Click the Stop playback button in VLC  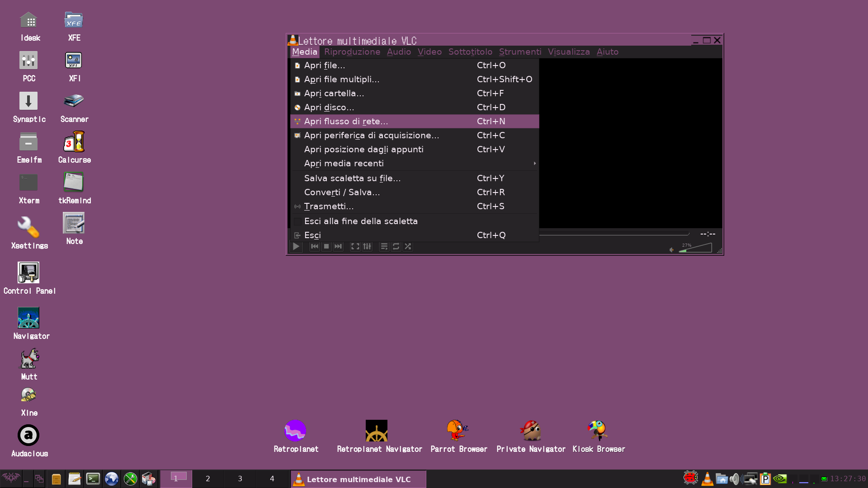tap(326, 247)
